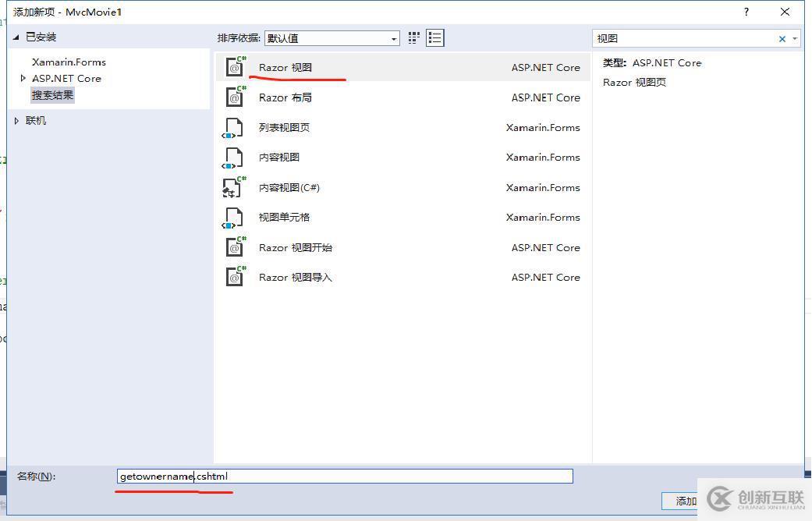This screenshot has height=521, width=812.
Task: Open the 排序依据 默认值 dropdown
Action: coord(394,37)
